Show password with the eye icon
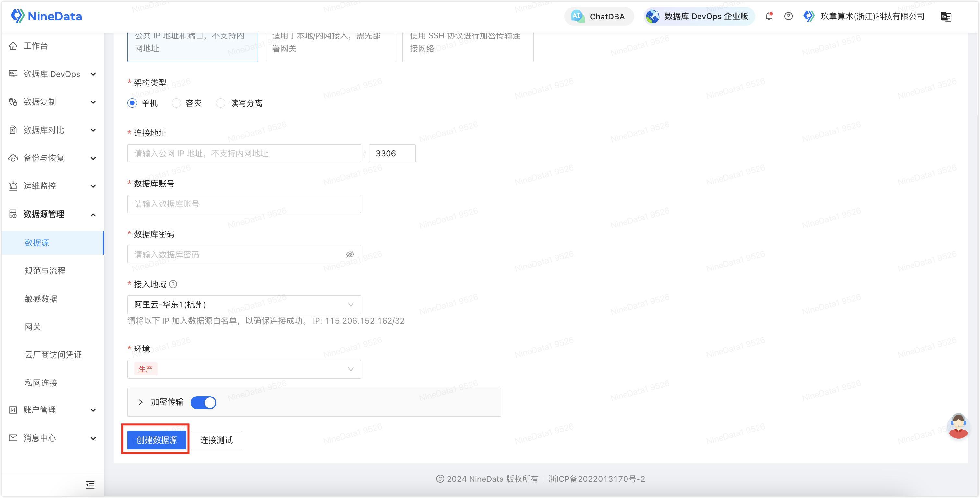This screenshot has width=980, height=498. click(x=350, y=255)
